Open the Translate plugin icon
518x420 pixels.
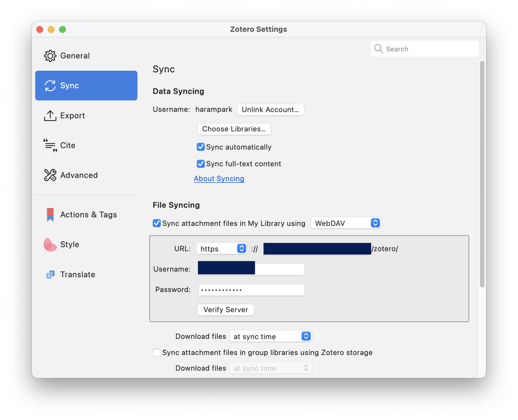coord(50,274)
